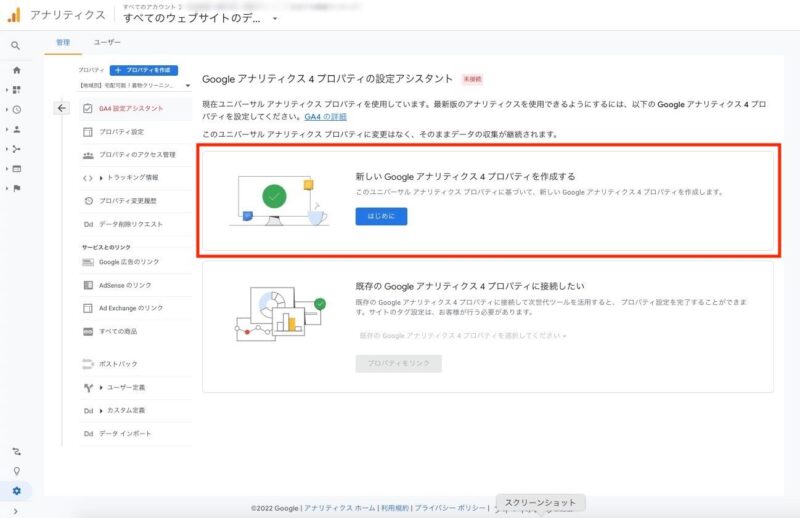The image size is (800, 518).
Task: Click the ユーザー定義 fork icon
Action: 88,387
